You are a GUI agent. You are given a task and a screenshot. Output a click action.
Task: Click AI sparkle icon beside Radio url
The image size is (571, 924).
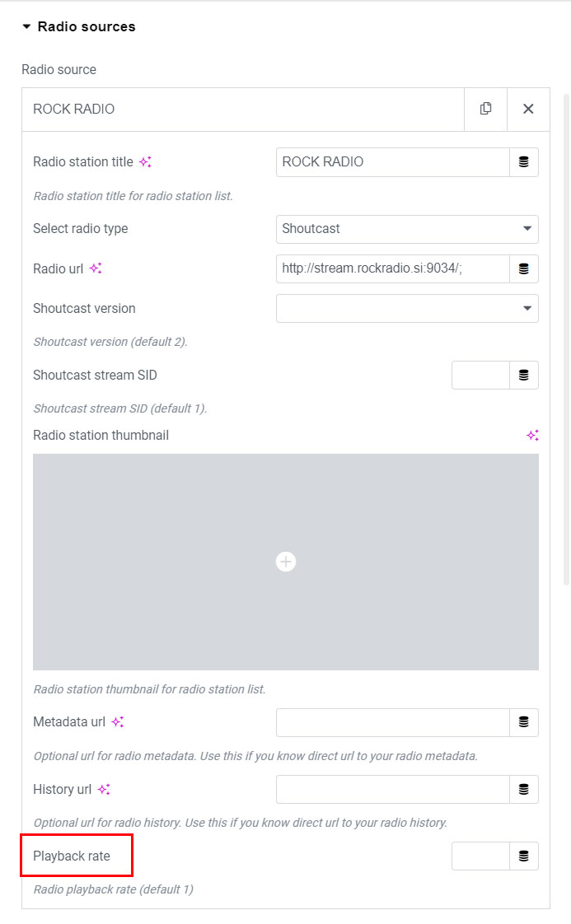96,268
